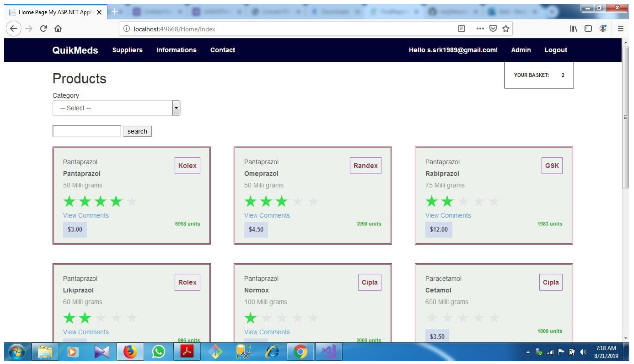Click inside the search text box
Viewport: 634px width, 364px height.
click(86, 131)
